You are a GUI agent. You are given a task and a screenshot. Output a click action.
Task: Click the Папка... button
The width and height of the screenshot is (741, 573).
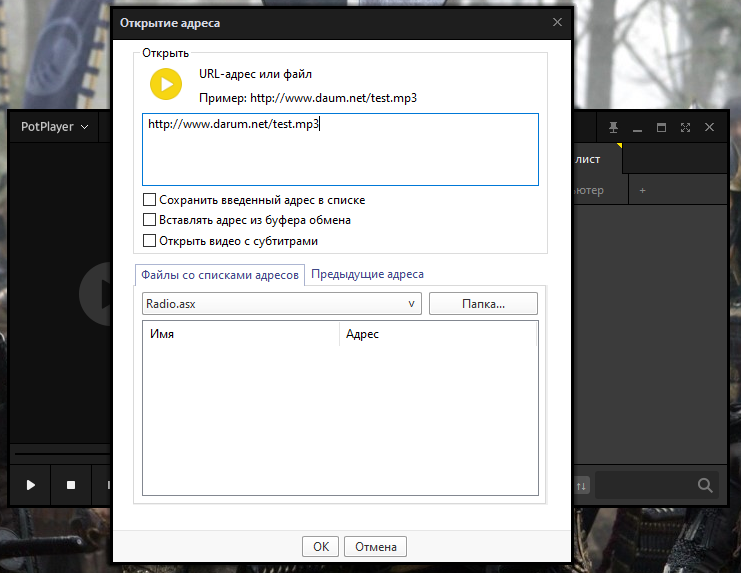tap(483, 303)
